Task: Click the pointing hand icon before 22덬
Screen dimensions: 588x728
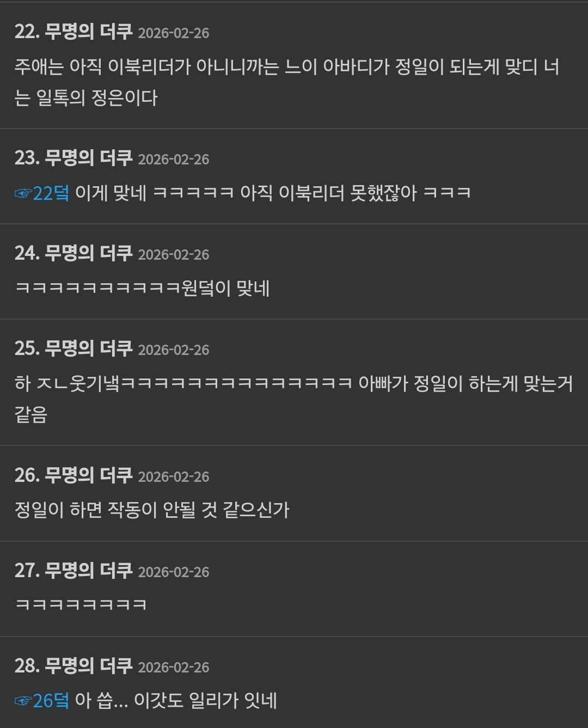Action: (23, 193)
